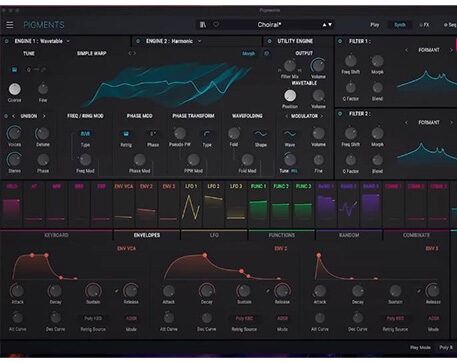Open the preset browser library icon
457x363 pixels.
tap(203, 25)
